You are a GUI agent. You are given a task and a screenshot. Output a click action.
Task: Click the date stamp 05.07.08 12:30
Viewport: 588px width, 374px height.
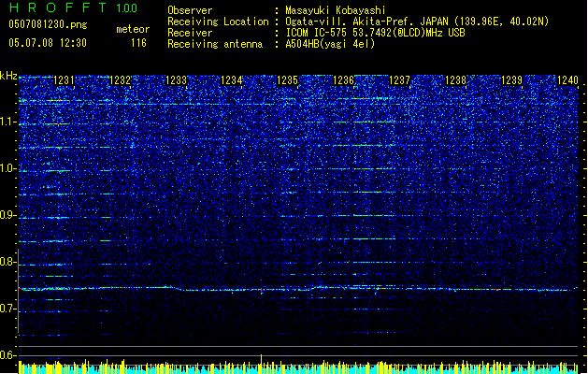tap(48, 43)
